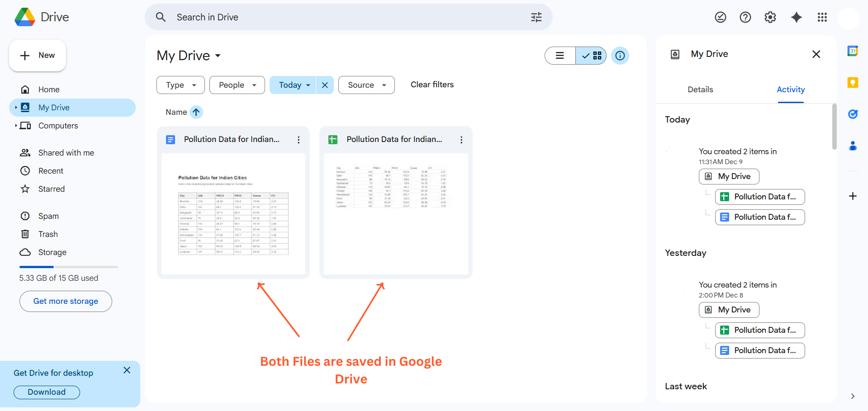Switch to grid layout view

click(x=591, y=56)
